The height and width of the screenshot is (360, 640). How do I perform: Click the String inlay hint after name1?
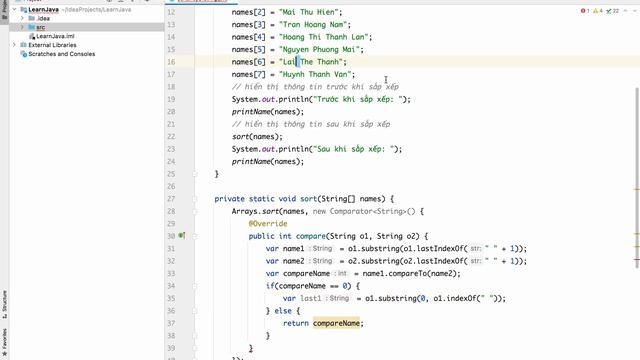click(321, 249)
